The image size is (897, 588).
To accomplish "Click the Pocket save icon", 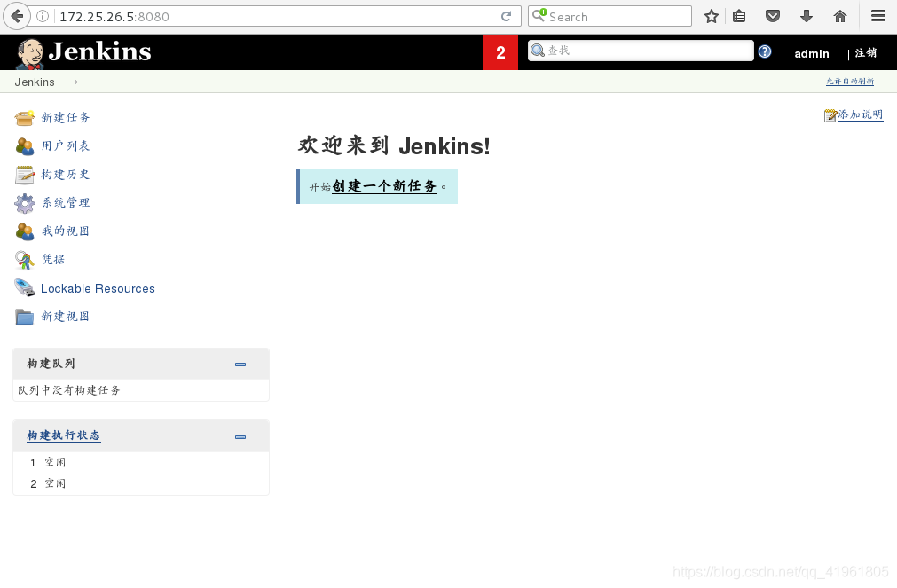I will tap(772, 16).
